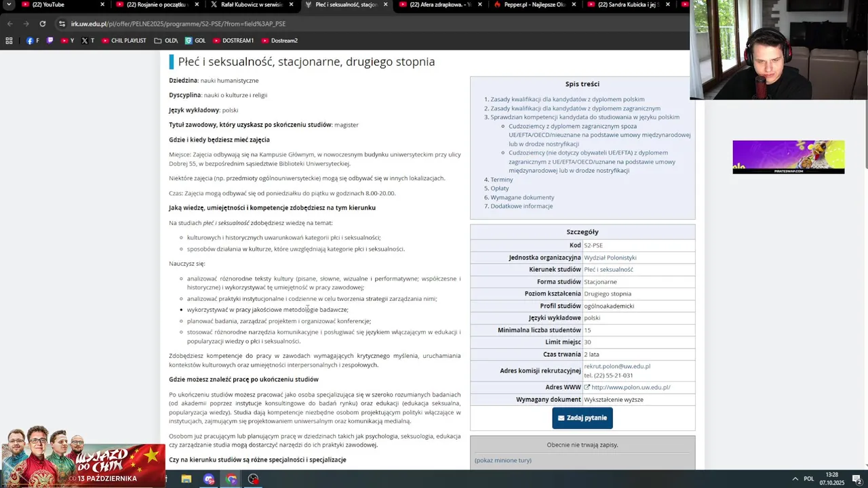Image resolution: width=868 pixels, height=488 pixels.
Task: Go forward using the browser forward arrow
Action: 26,24
